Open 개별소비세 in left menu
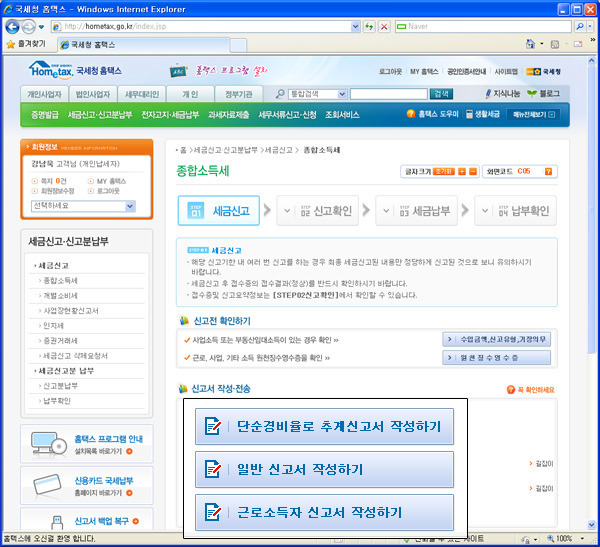 60,296
